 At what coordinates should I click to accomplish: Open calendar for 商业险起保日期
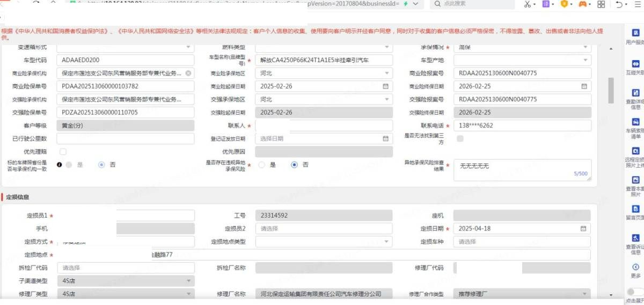(x=385, y=86)
